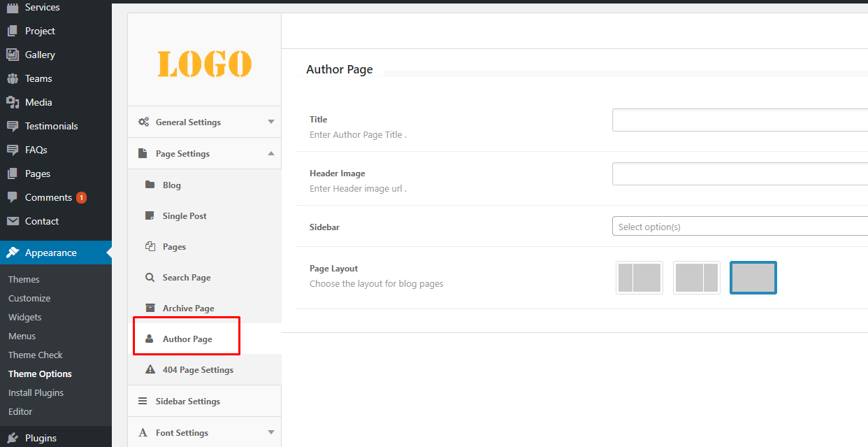Expand the Font Settings section arrow
Viewport: 868px width, 447px height.
tap(271, 432)
